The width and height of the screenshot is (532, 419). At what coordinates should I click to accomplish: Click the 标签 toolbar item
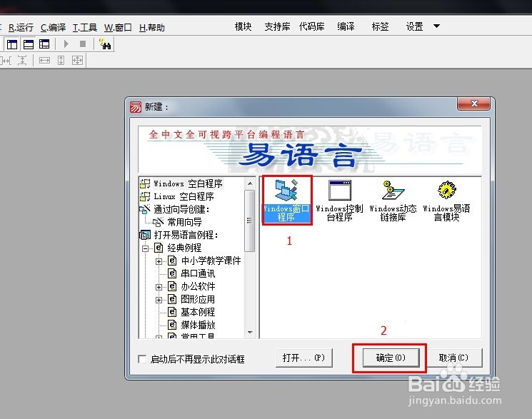pos(380,26)
